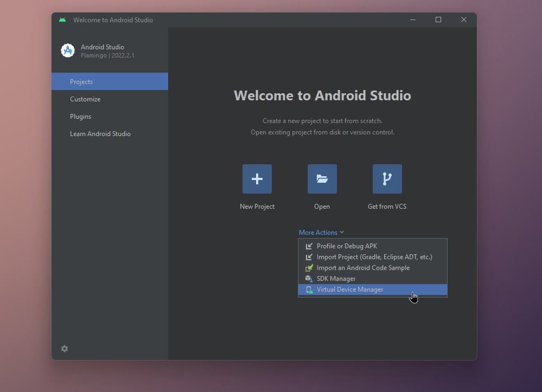Viewport: 542px width, 392px height.
Task: Click the New Project label
Action: 257,207
